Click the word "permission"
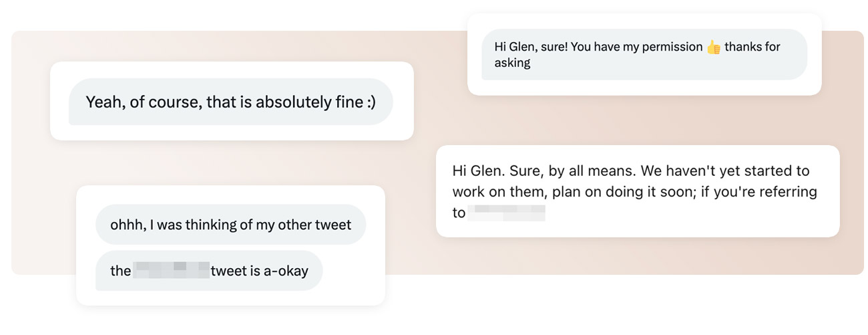This screenshot has height=335, width=868. click(670, 47)
